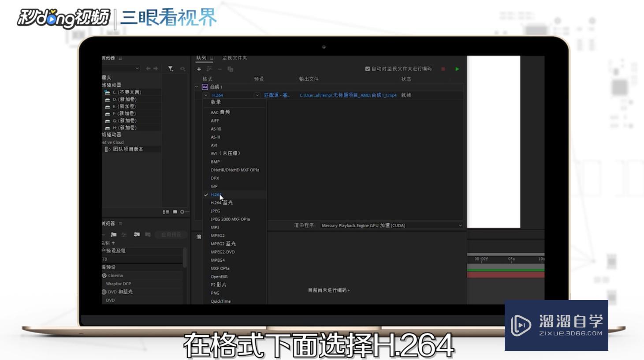Click the preset settings sliders icon
644x360 pixels.
(124, 234)
